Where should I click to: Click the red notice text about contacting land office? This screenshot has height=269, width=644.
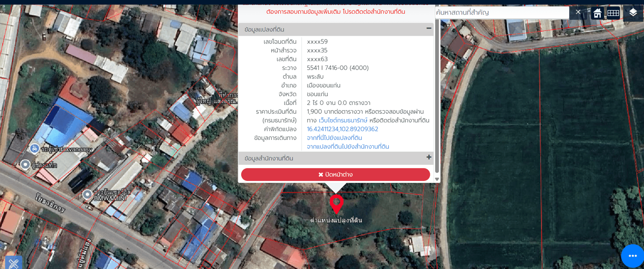click(x=336, y=12)
